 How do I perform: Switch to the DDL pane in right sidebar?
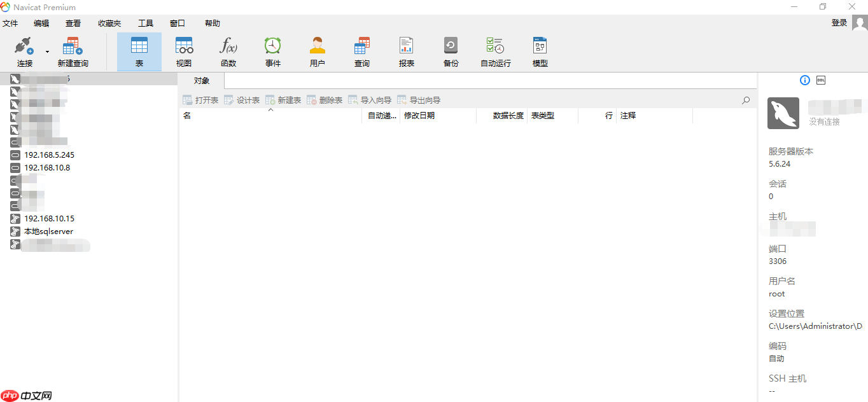[820, 80]
